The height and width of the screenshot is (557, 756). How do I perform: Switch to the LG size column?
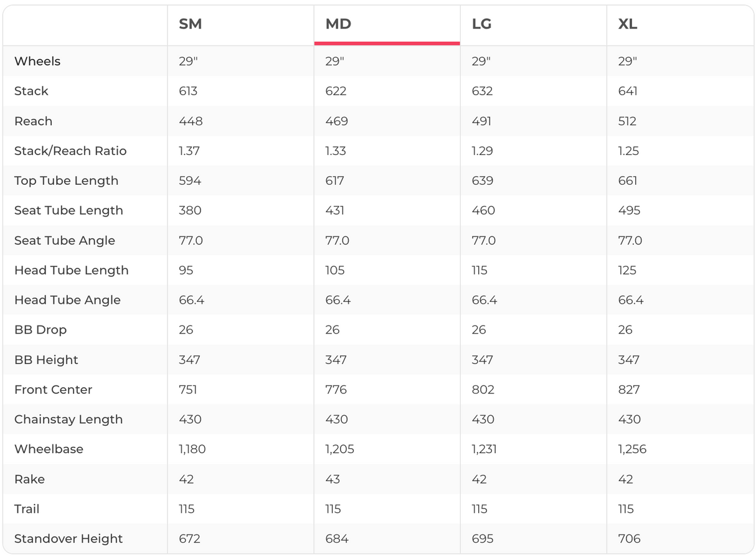481,24
